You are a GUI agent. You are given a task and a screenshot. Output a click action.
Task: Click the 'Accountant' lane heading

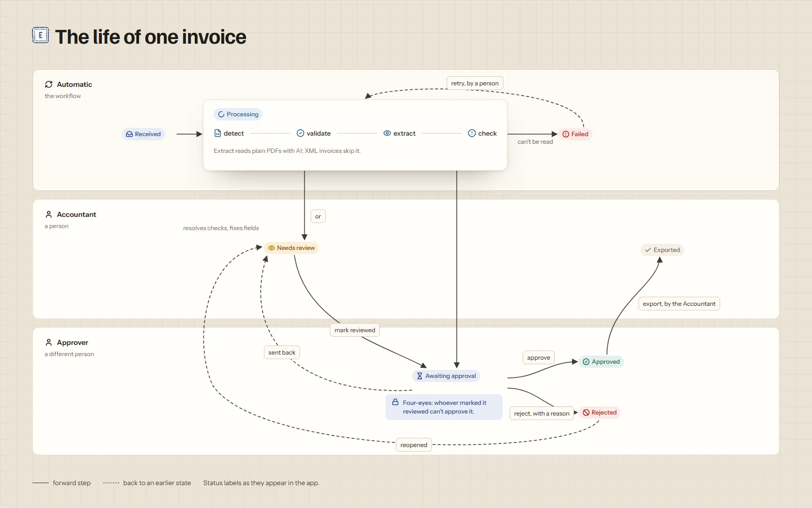[x=77, y=214]
